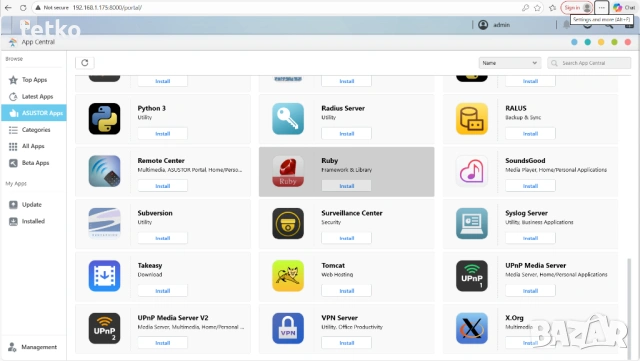Install the Syslog Server app
The height and width of the screenshot is (361, 640).
530,238
